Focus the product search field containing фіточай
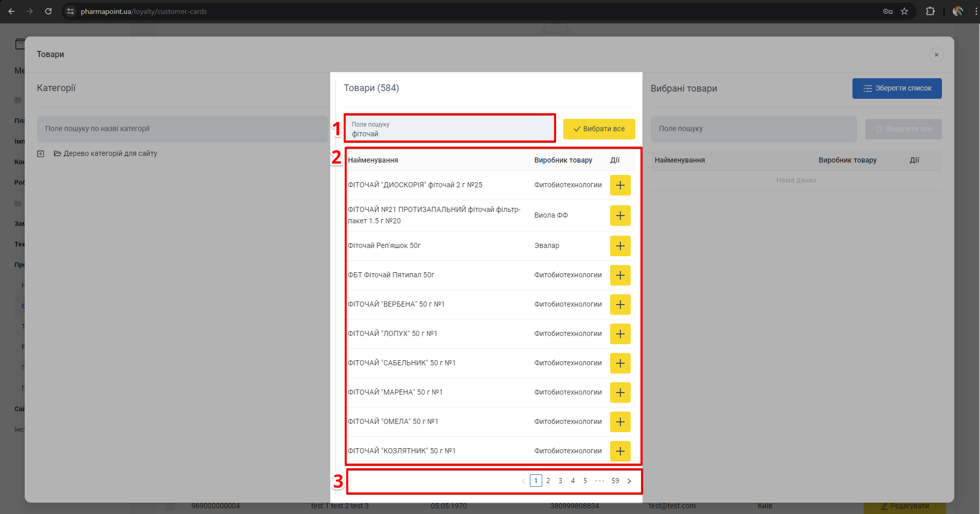This screenshot has width=980, height=514. (449, 129)
